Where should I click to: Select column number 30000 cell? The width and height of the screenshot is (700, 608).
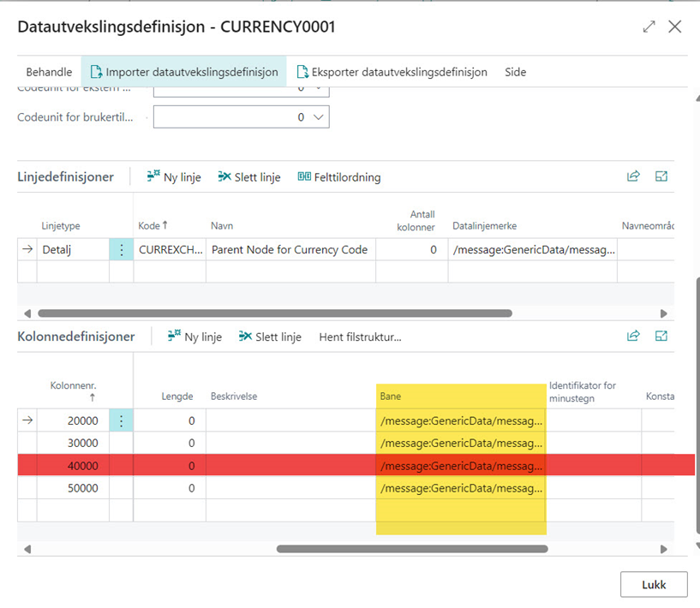(73, 443)
